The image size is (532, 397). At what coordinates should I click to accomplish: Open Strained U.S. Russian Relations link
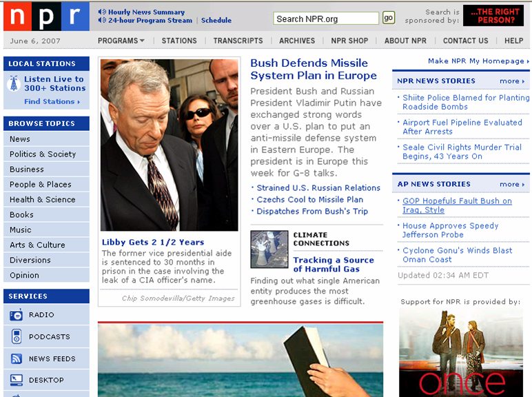coord(318,188)
